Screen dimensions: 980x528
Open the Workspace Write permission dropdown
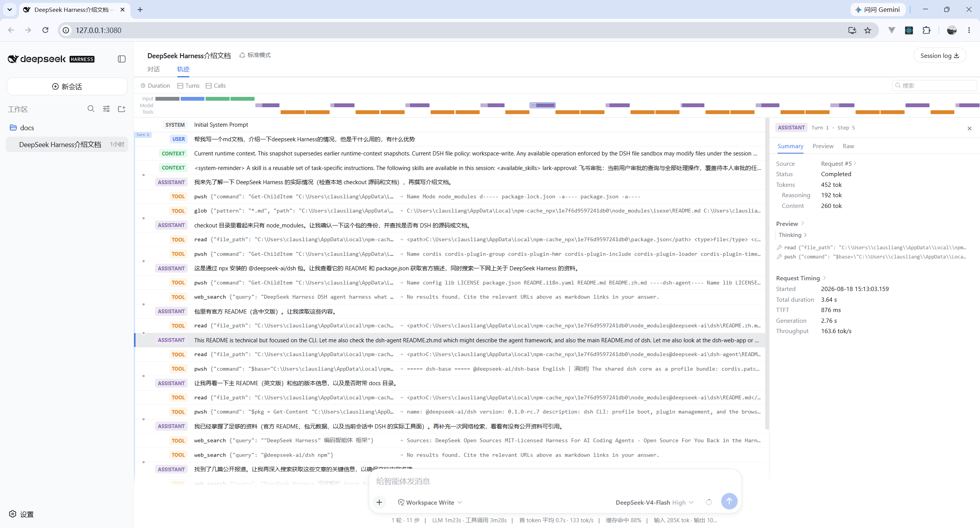point(430,502)
